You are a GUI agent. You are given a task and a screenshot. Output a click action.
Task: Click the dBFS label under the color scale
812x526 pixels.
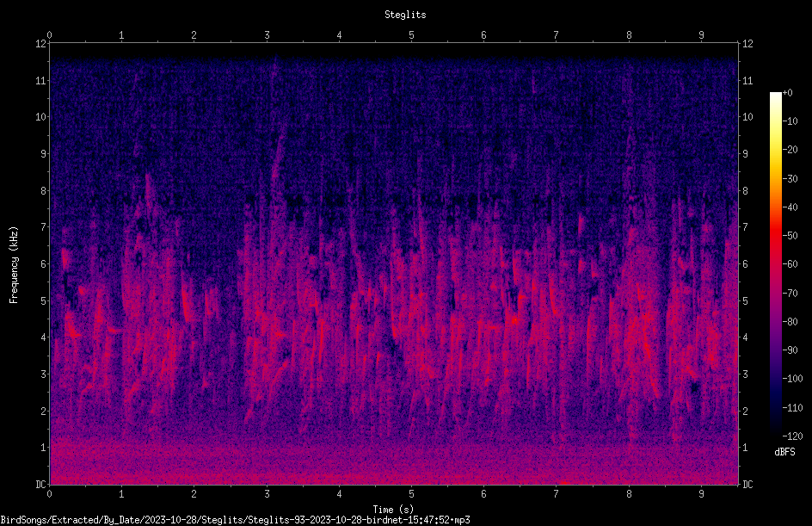coord(784,452)
